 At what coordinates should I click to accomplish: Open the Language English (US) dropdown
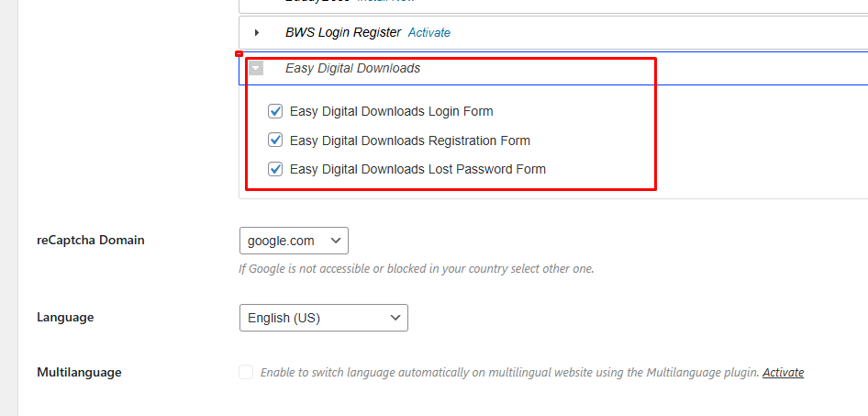(x=324, y=318)
